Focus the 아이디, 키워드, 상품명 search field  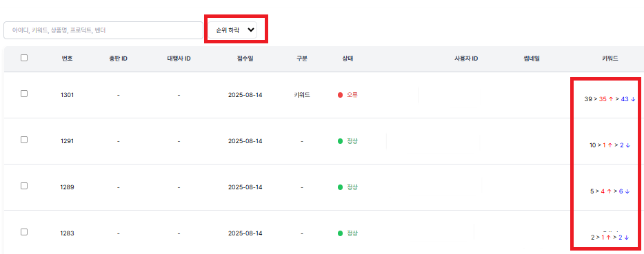tap(103, 30)
